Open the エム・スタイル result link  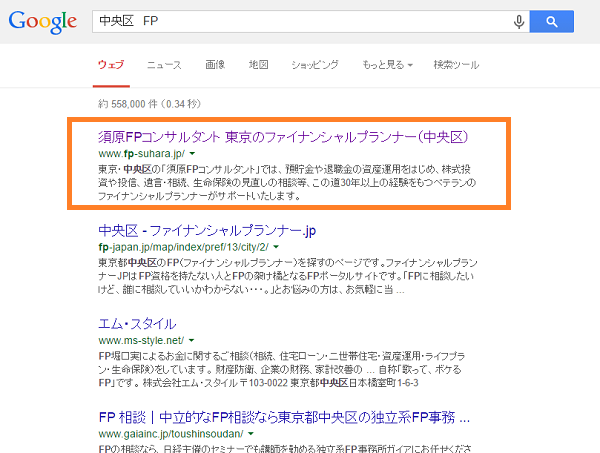pos(137,324)
